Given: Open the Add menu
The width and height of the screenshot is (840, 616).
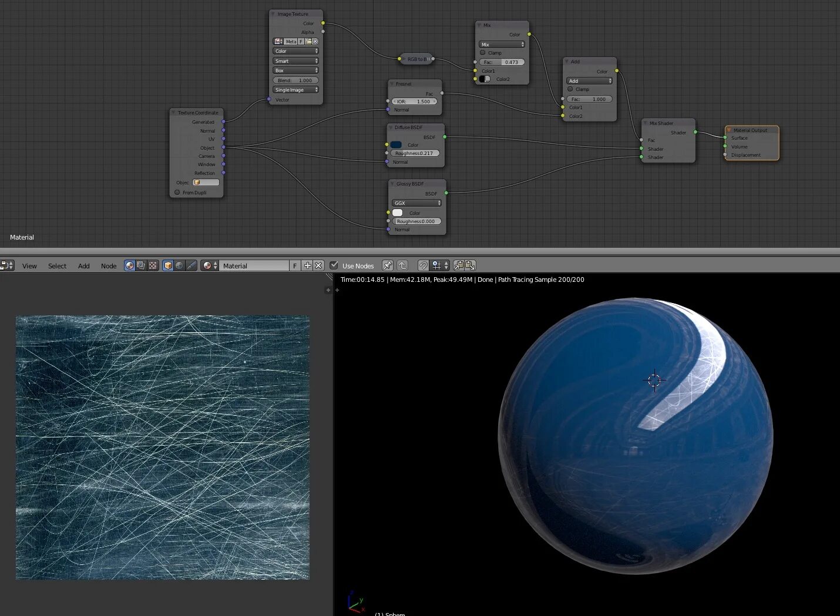Looking at the screenshot, I should tap(84, 266).
